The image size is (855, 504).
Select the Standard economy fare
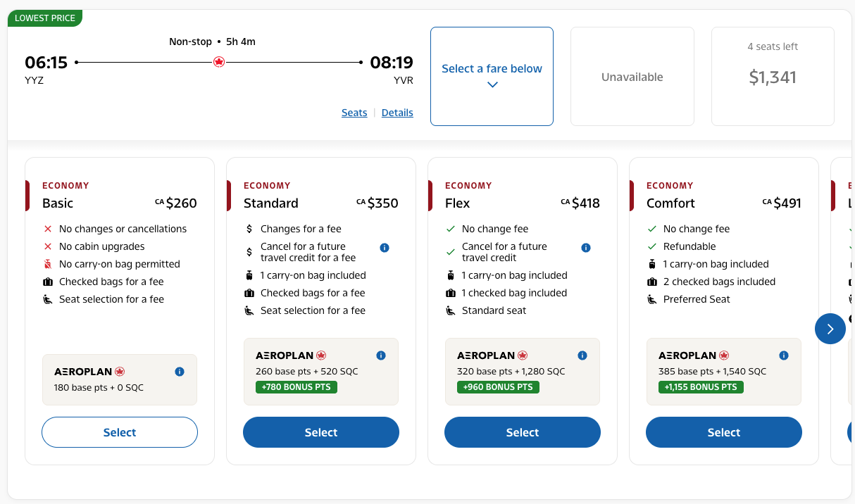[321, 432]
